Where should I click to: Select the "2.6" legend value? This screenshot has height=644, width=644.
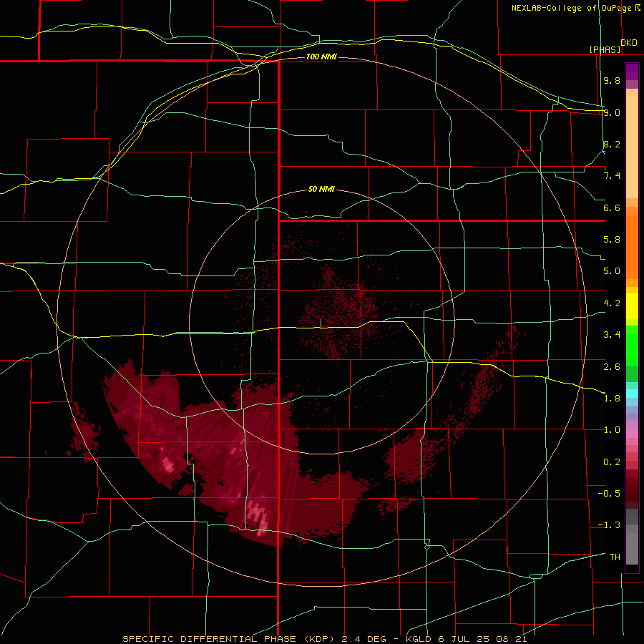click(612, 367)
